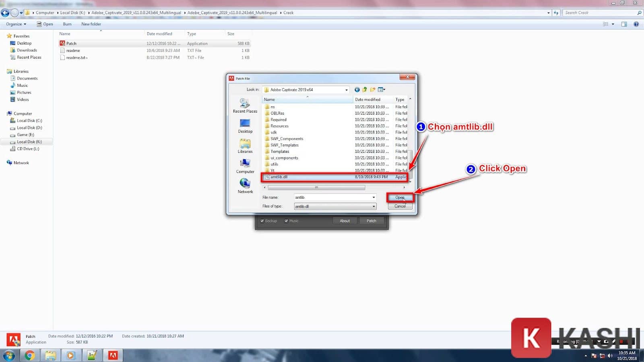Click the Up One Level folder icon

click(x=365, y=90)
